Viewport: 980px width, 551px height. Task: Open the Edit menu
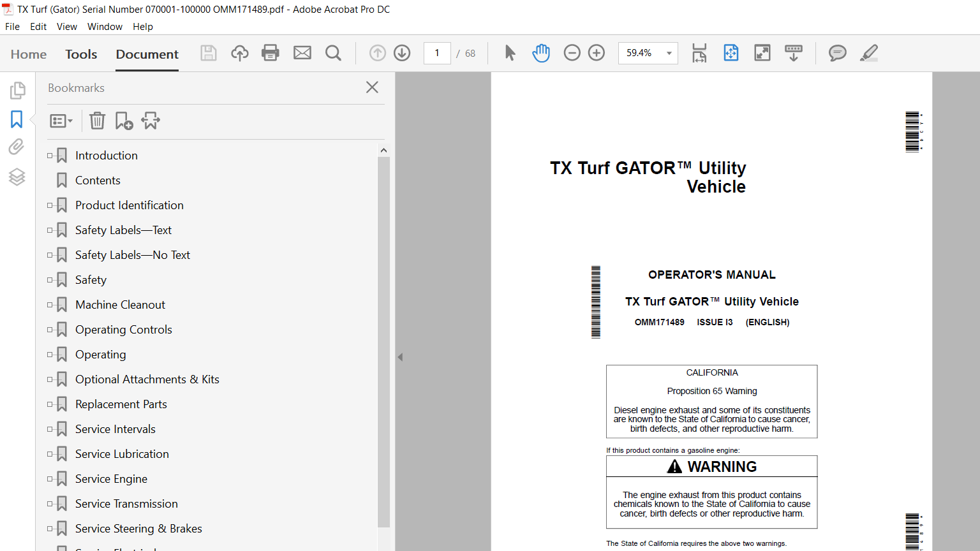point(38,27)
